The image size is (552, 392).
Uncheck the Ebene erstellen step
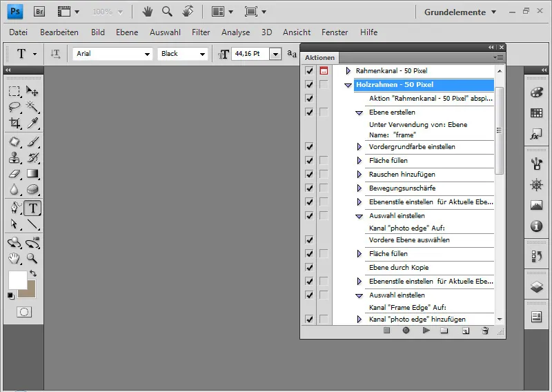[309, 112]
